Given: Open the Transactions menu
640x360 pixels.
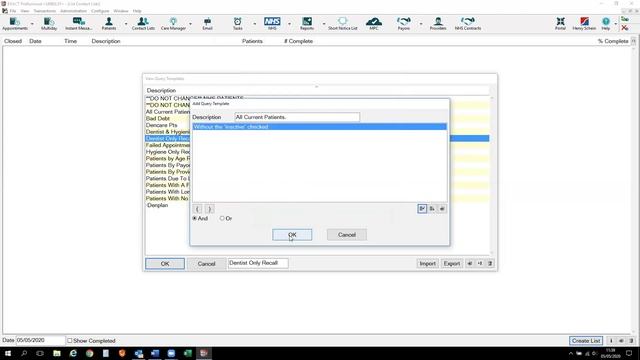Looking at the screenshot, I should click(x=44, y=11).
